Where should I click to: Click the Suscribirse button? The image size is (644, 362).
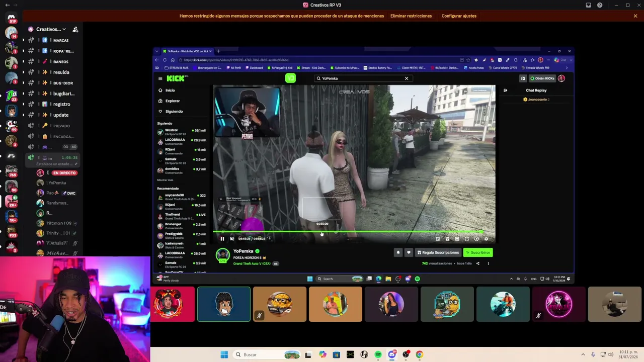(478, 252)
